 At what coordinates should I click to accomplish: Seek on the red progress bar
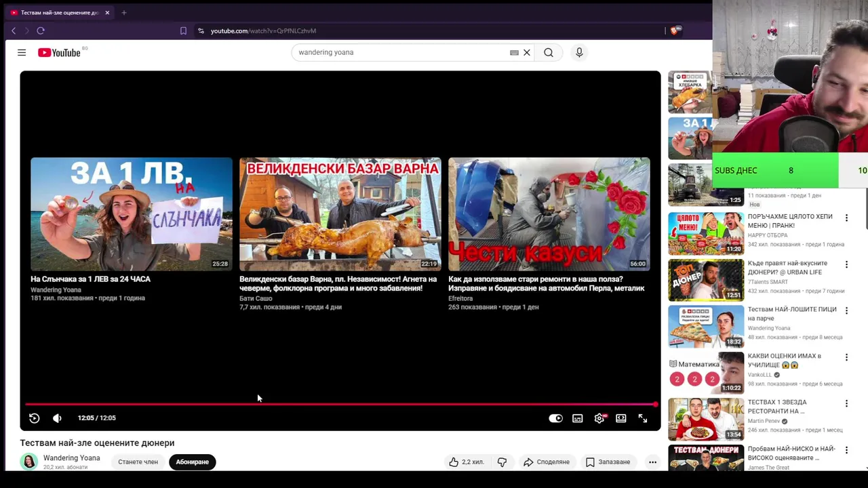click(340, 405)
